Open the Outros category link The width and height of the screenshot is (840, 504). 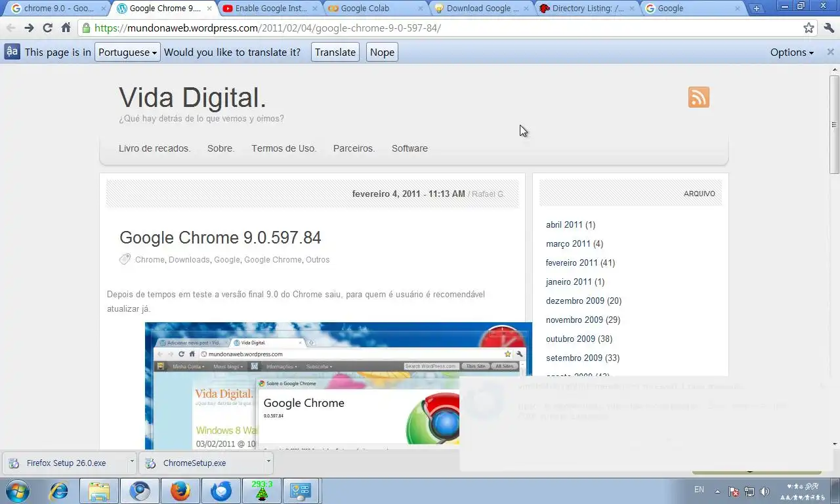(318, 259)
